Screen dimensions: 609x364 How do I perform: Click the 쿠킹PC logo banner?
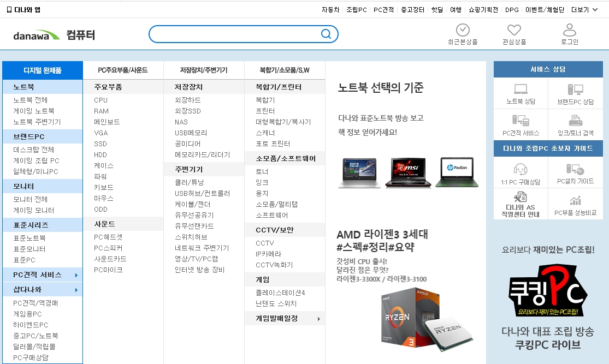click(x=548, y=291)
